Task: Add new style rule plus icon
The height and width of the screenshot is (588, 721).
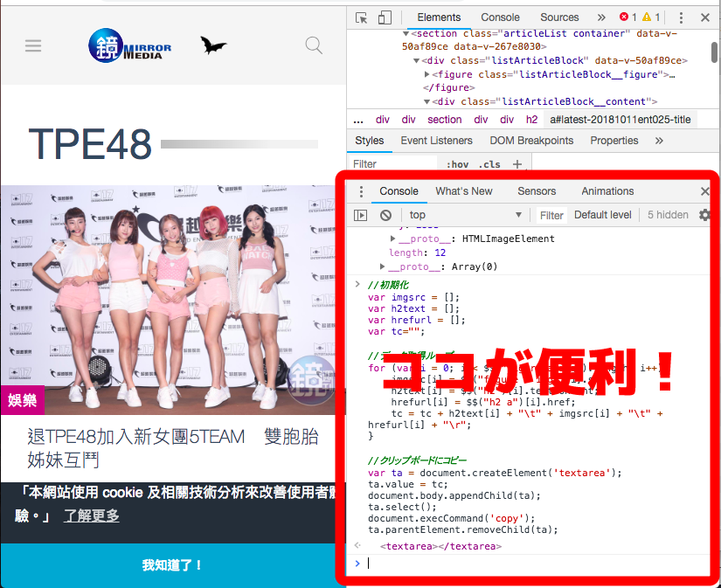Action: pos(517,164)
